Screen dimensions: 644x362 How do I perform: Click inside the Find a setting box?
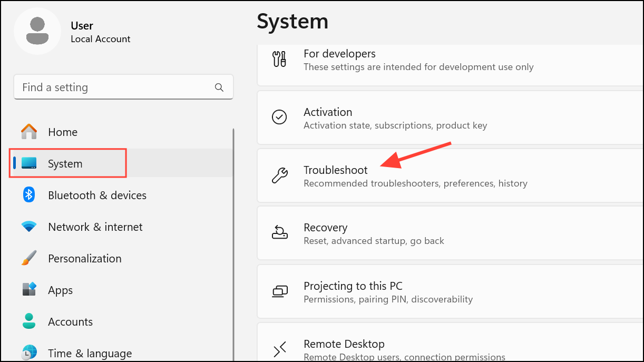(x=105, y=87)
